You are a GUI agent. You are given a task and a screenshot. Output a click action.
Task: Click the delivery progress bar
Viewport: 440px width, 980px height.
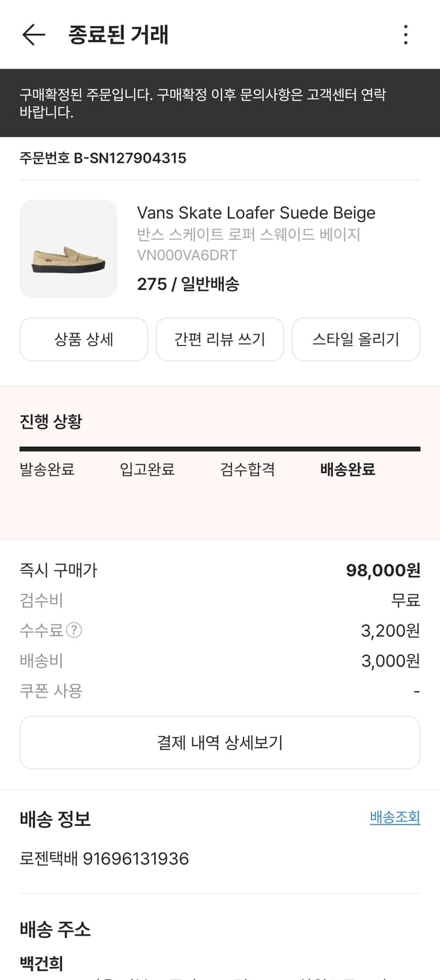pos(220,448)
